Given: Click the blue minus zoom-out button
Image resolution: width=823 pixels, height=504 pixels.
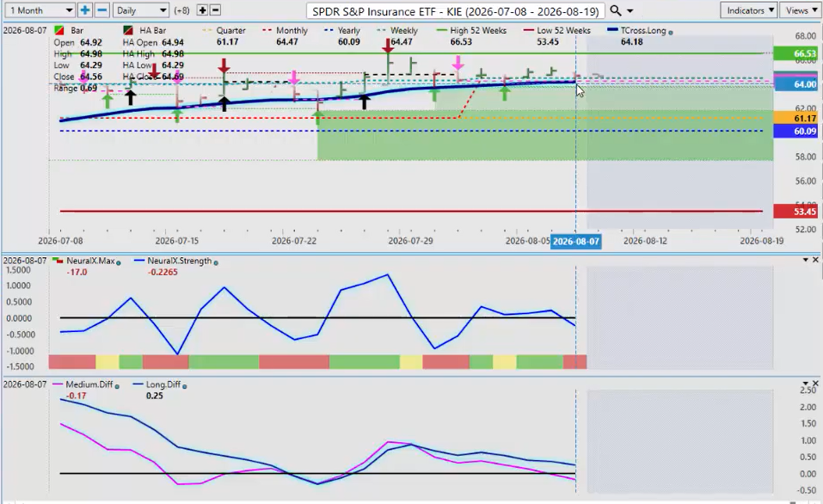Looking at the screenshot, I should [102, 10].
